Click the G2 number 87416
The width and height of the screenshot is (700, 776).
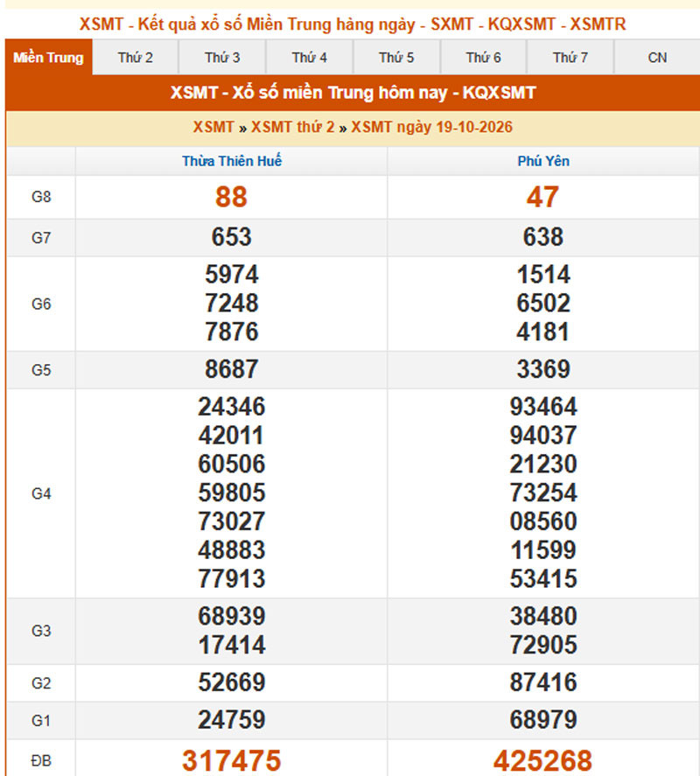click(543, 682)
